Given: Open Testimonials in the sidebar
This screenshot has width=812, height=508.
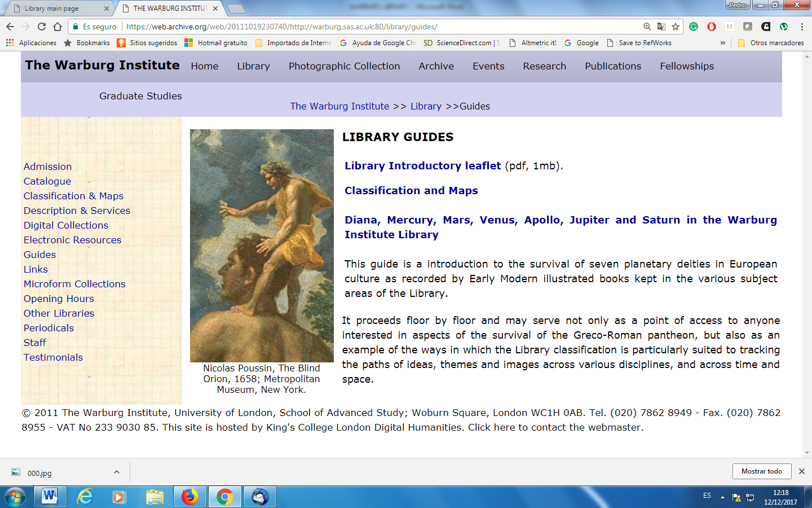Looking at the screenshot, I should [x=53, y=357].
